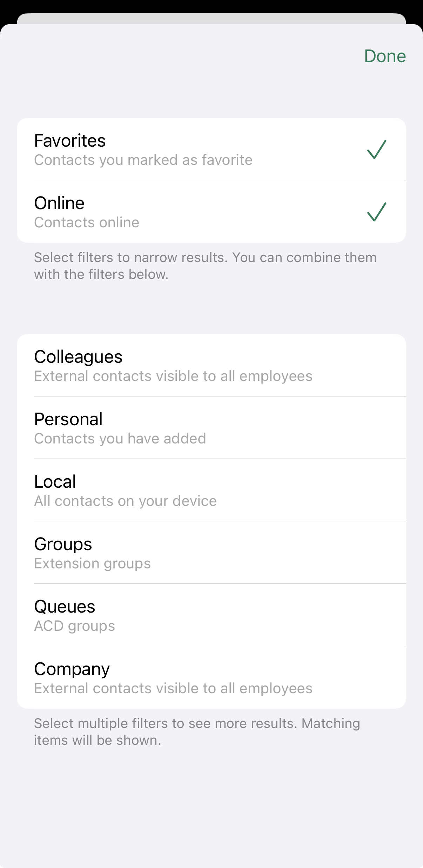Select the Favorites filter title
423x868 pixels.
pyautogui.click(x=70, y=141)
